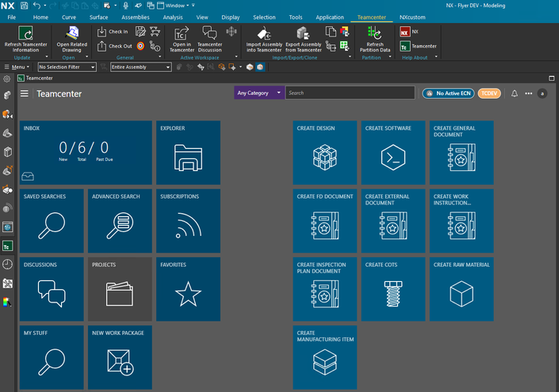Open the File menu
559x392 pixels.
tap(11, 17)
